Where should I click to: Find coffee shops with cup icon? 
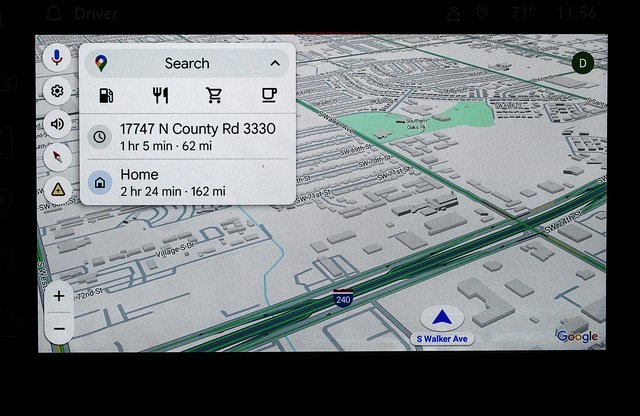click(x=268, y=96)
